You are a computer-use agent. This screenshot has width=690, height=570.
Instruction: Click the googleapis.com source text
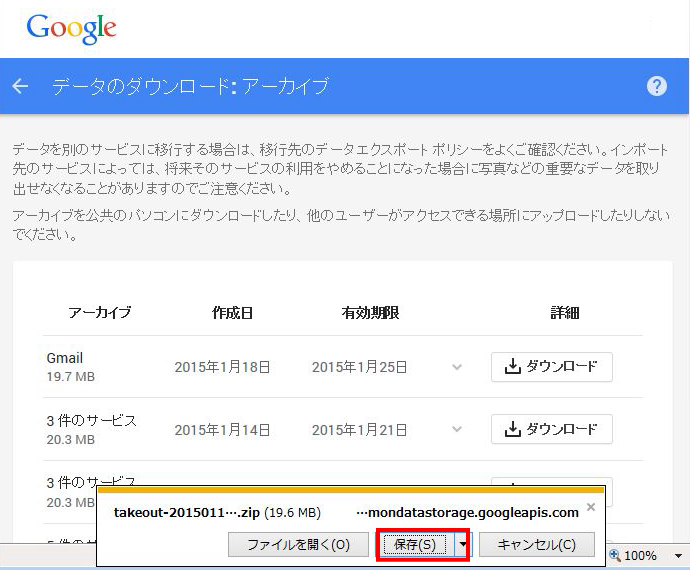tap(468, 513)
